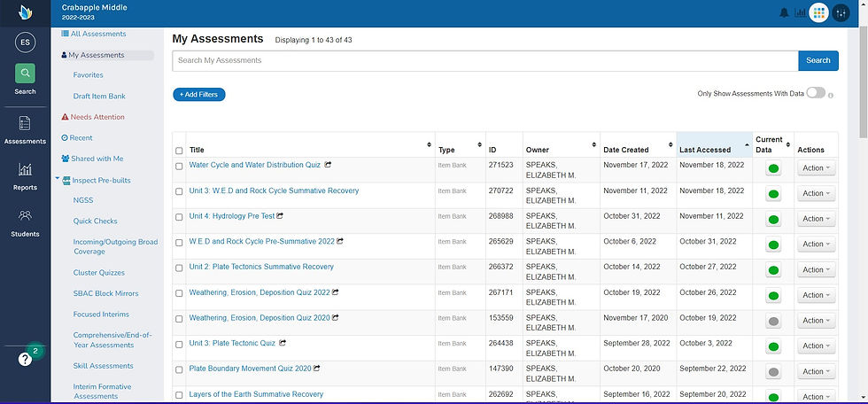Viewport: 868px width, 404px height.
Task: Check box for W.E.D Pre-Summative 2022 row
Action: (179, 243)
